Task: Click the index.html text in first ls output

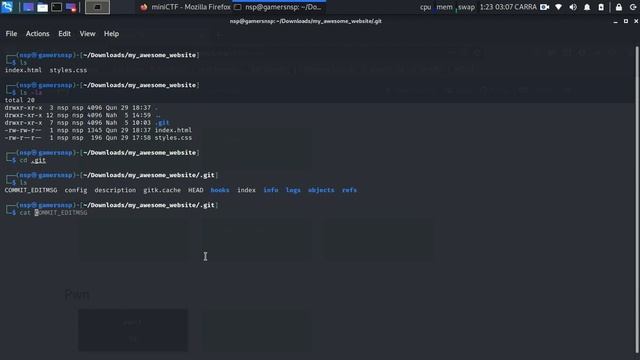Action: 23,70
